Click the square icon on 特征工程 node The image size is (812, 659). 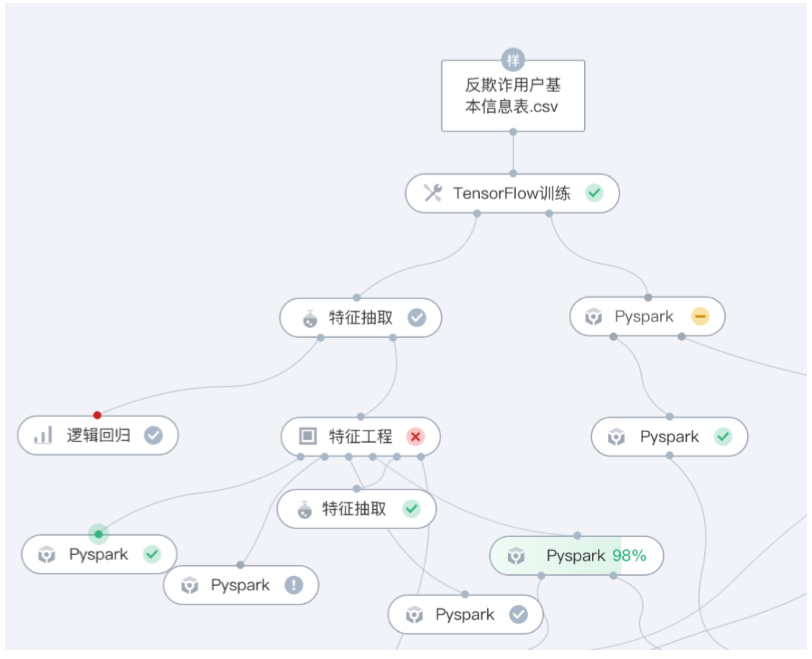(308, 436)
